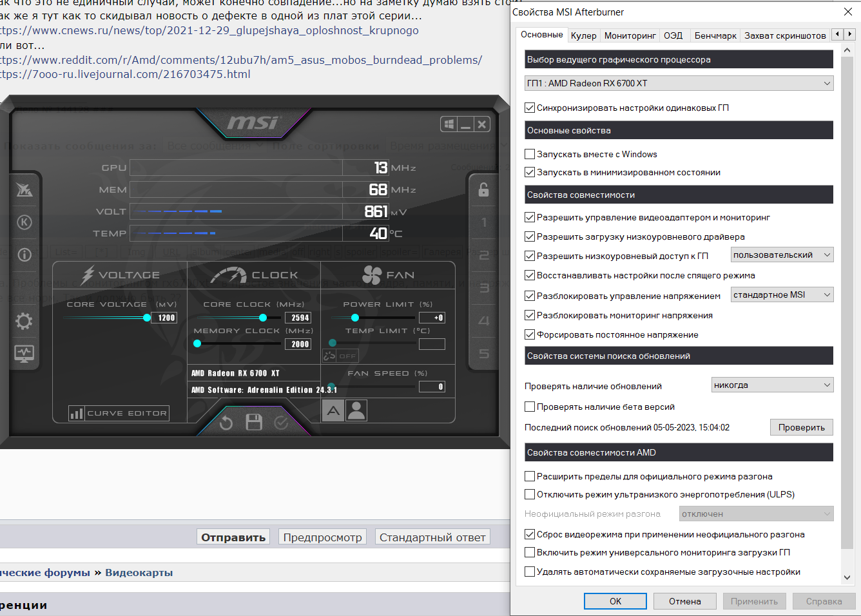Enable 'Запускать вместе с Windows'
Screen dimensions: 861x616
530,154
